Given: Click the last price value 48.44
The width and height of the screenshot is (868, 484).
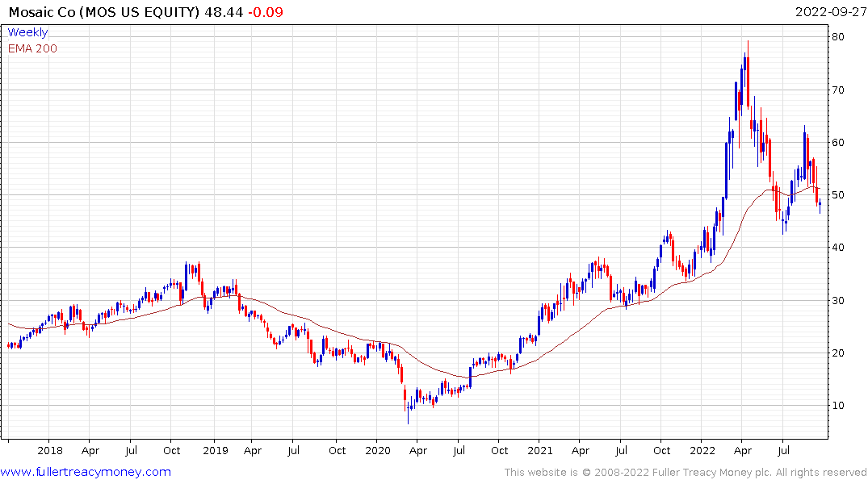Looking at the screenshot, I should [x=224, y=12].
